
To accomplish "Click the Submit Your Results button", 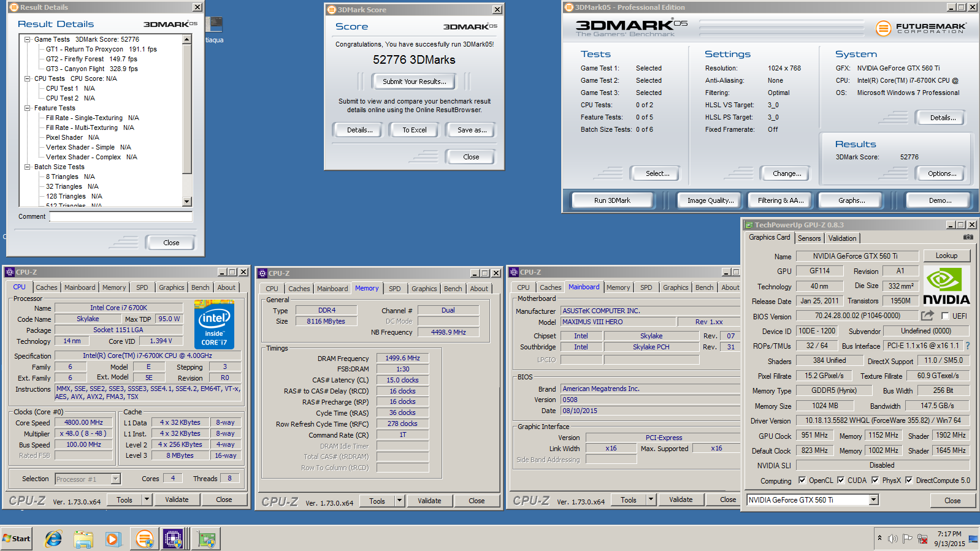I will point(414,82).
